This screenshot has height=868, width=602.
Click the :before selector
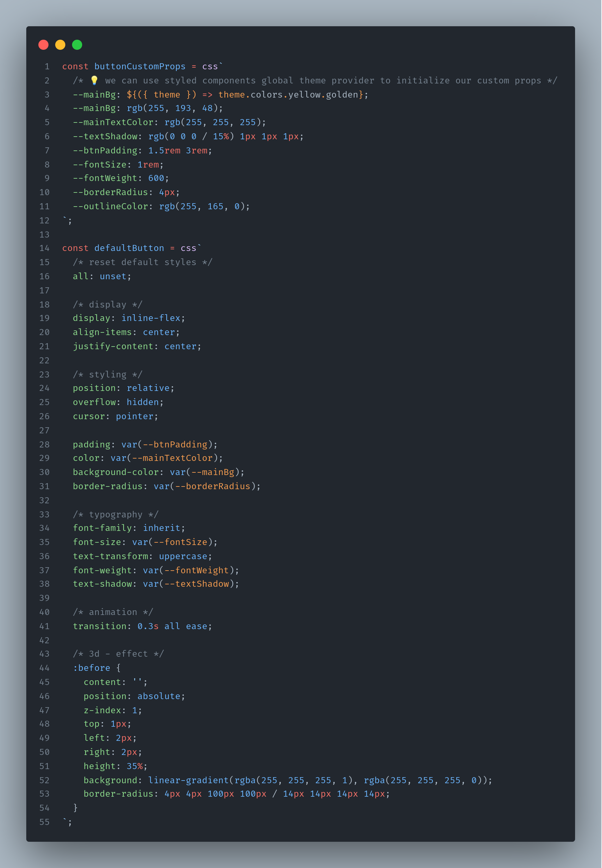pyautogui.click(x=92, y=668)
